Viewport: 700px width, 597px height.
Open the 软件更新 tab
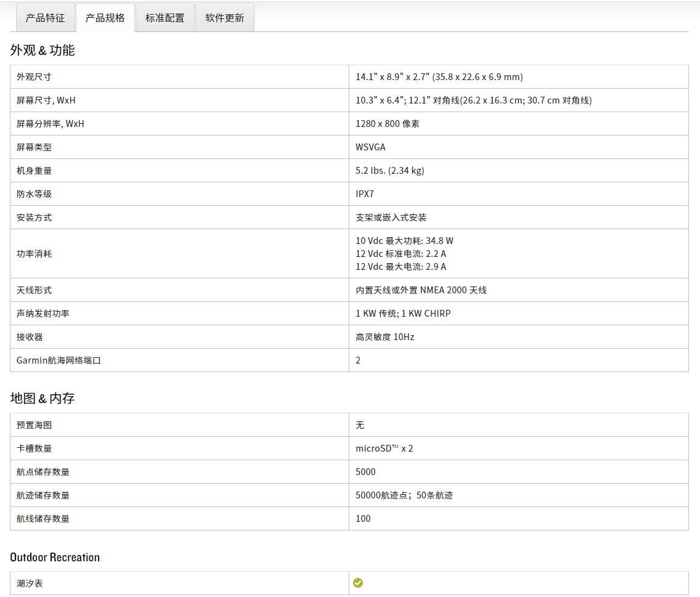pos(224,18)
